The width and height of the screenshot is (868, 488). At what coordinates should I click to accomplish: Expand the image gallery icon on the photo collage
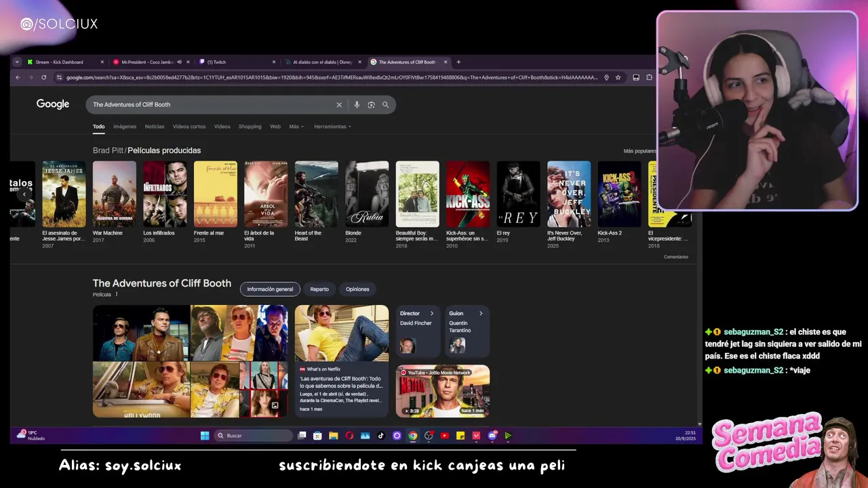pyautogui.click(x=275, y=405)
